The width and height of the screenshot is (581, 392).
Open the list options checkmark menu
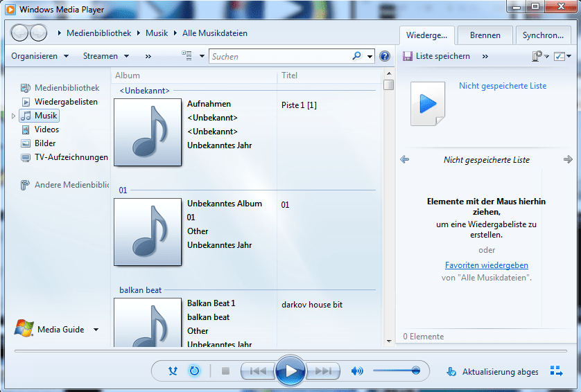coord(562,56)
